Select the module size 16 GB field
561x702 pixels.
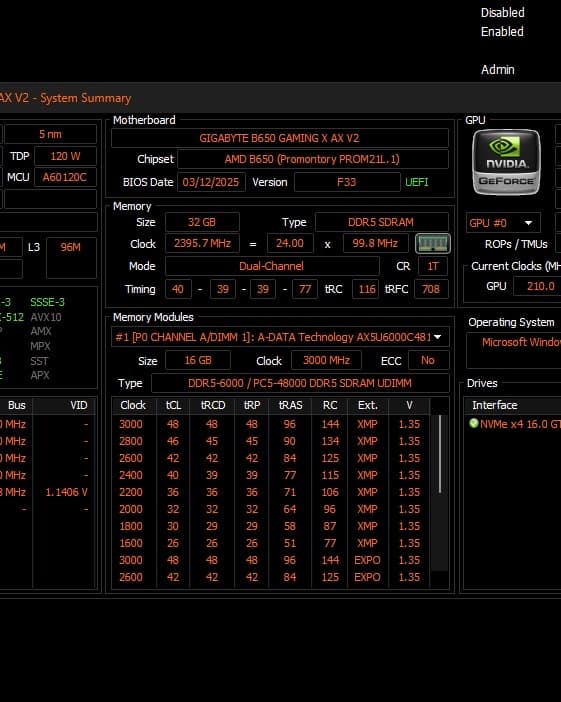click(198, 360)
